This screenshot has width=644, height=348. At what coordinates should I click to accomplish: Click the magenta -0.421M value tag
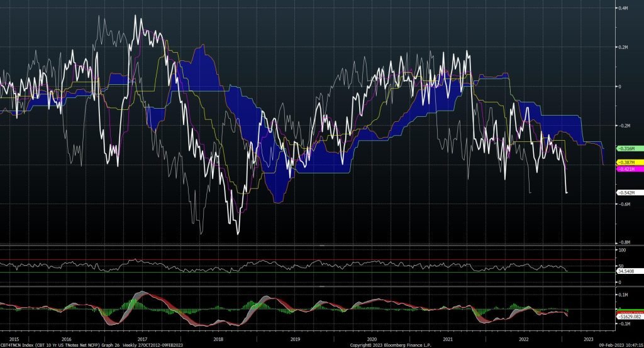(x=630, y=169)
